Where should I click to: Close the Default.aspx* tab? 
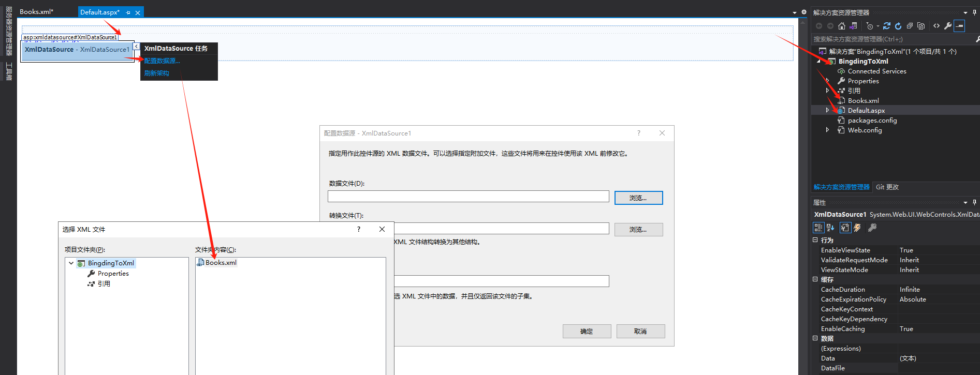click(x=138, y=12)
